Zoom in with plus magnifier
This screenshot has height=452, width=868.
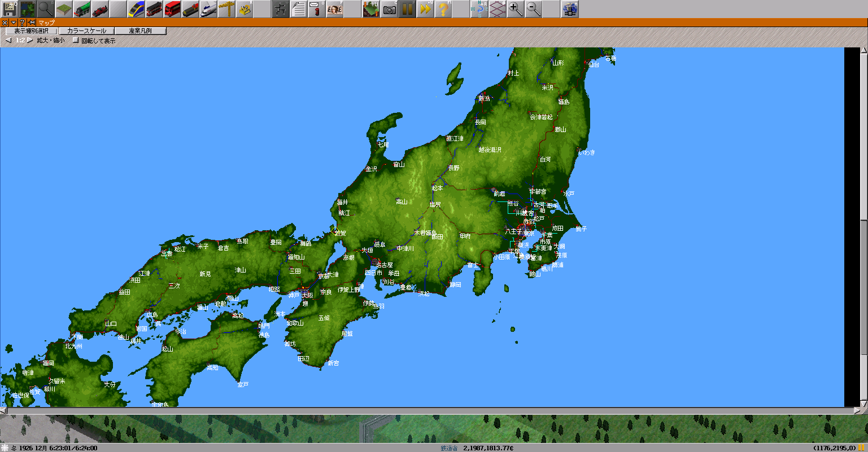515,9
